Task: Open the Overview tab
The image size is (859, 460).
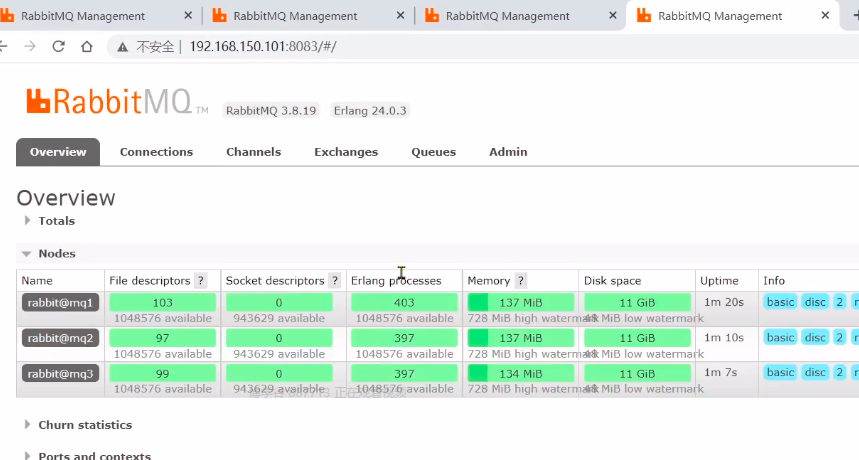Action: tap(58, 152)
